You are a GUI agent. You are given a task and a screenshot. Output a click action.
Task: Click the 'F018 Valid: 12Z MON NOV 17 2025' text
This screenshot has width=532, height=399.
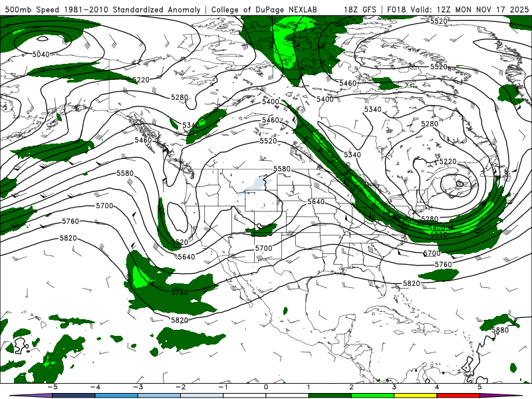click(458, 9)
